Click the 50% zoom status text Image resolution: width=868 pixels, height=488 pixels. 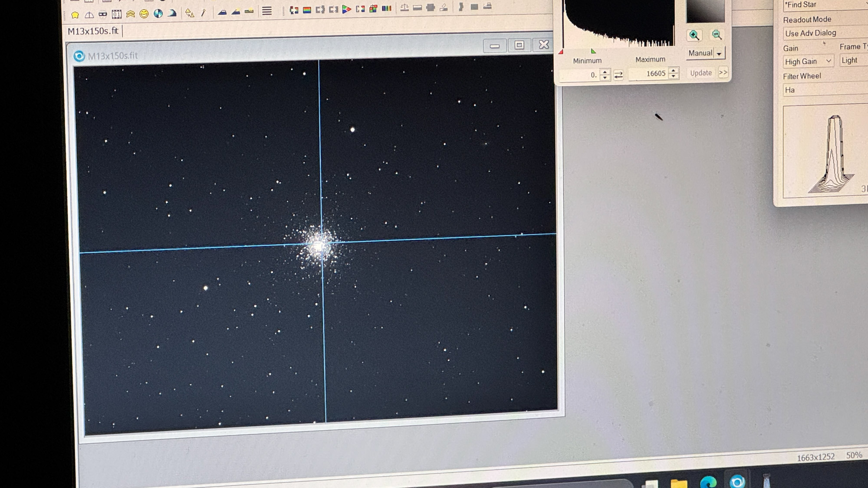pyautogui.click(x=854, y=455)
